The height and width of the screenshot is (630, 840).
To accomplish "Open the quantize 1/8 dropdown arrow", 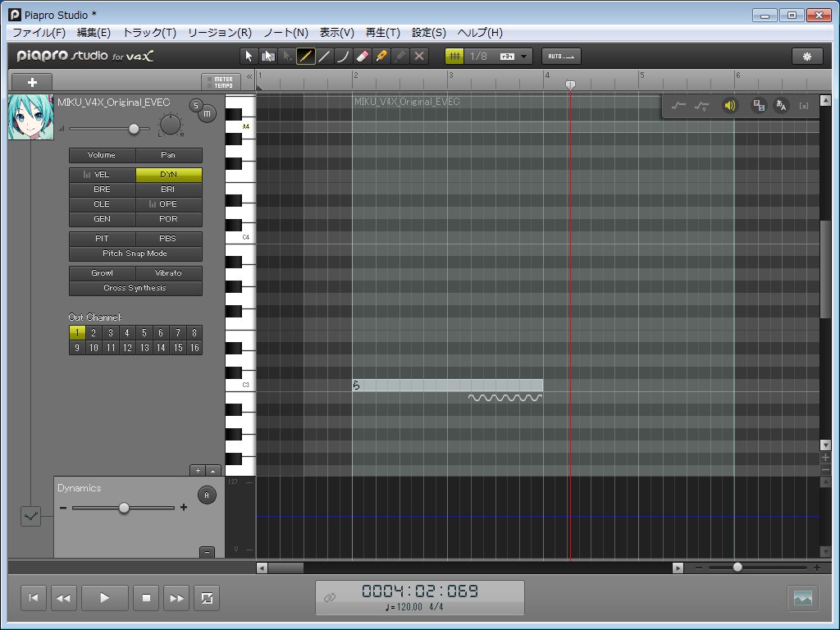I will click(524, 57).
